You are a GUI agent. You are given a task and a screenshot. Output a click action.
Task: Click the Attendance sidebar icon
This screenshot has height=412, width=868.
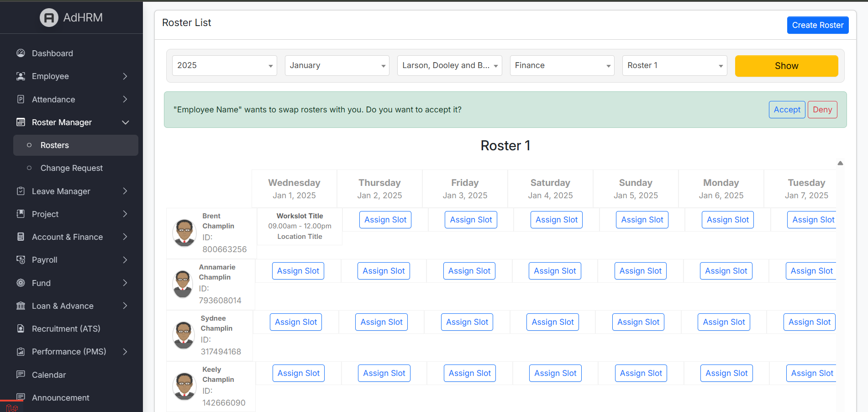(21, 99)
